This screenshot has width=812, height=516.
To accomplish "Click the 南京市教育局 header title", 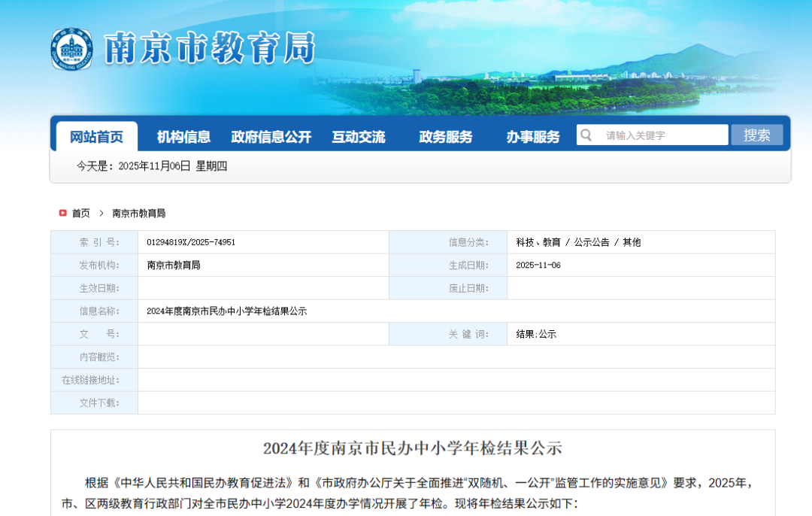I will (209, 49).
